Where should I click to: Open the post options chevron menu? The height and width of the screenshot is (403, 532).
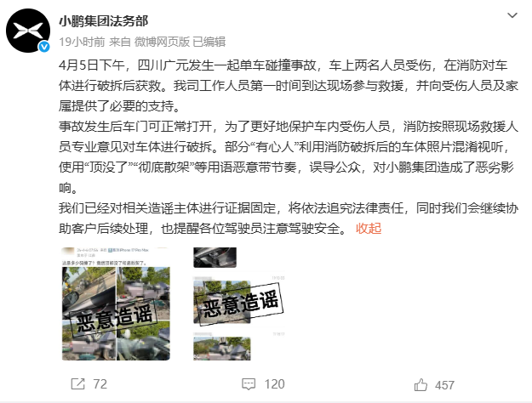[512, 15]
